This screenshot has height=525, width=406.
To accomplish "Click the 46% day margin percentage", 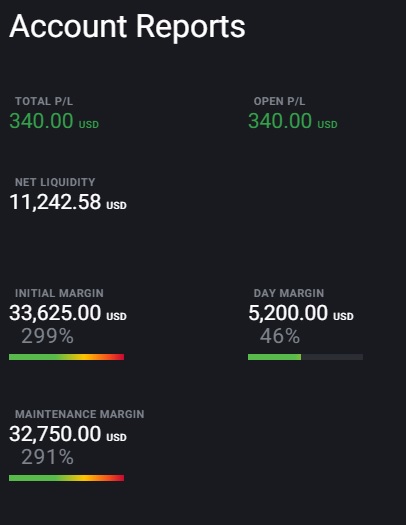I will [280, 336].
